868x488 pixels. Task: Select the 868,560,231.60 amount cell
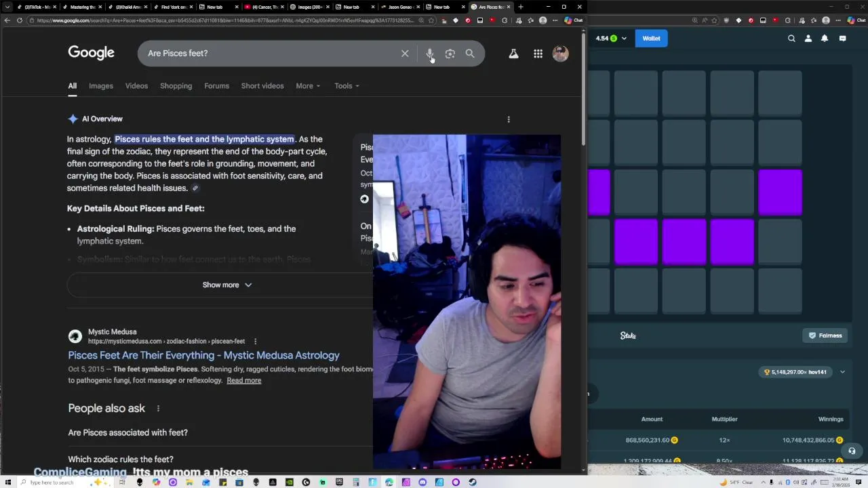(x=652, y=441)
